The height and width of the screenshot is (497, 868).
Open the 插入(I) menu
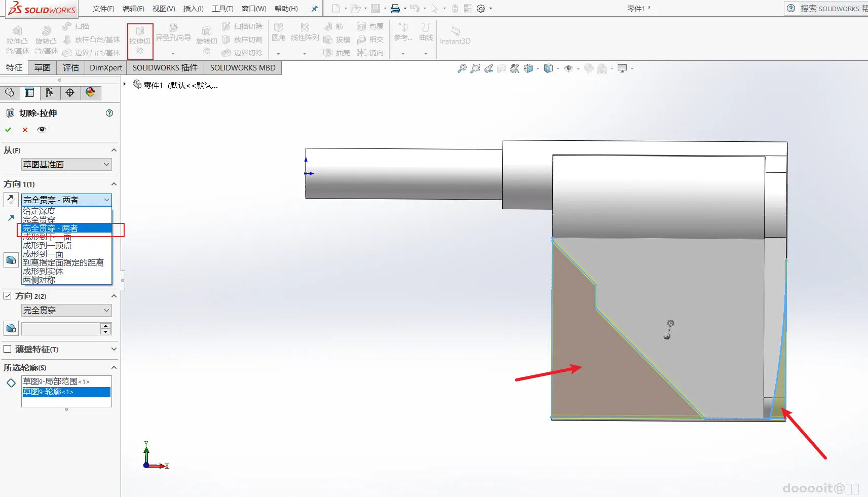(x=194, y=9)
